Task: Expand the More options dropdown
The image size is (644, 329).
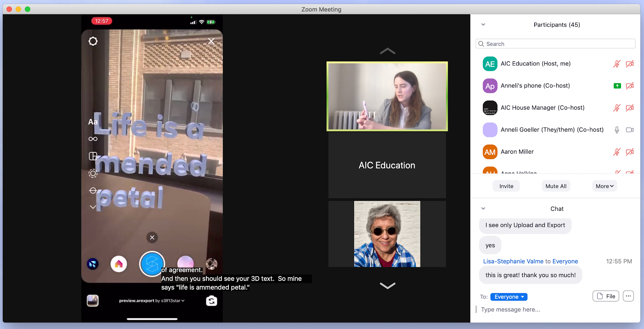Action: tap(604, 186)
